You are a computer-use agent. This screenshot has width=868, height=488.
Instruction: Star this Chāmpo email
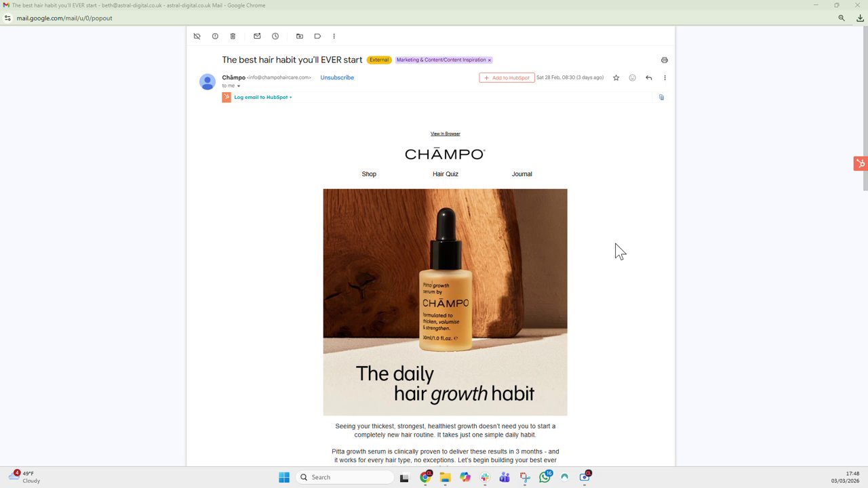click(x=616, y=78)
